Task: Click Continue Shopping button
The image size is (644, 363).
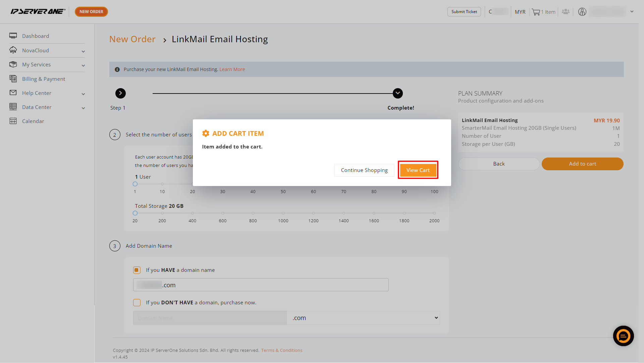Action: (x=364, y=170)
